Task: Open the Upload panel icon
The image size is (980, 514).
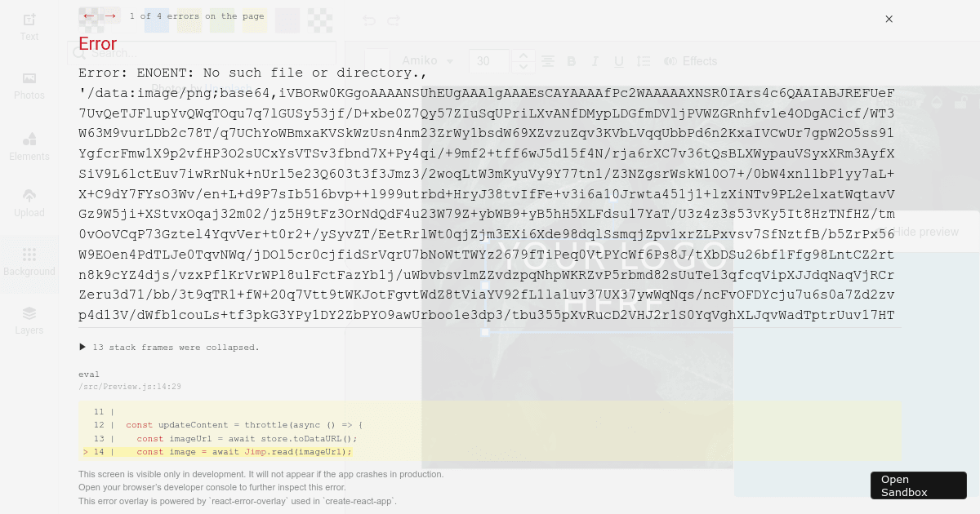Action: click(x=29, y=203)
